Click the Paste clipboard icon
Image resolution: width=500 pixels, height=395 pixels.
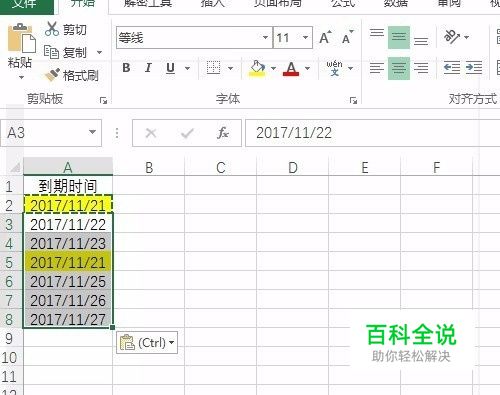coord(21,38)
